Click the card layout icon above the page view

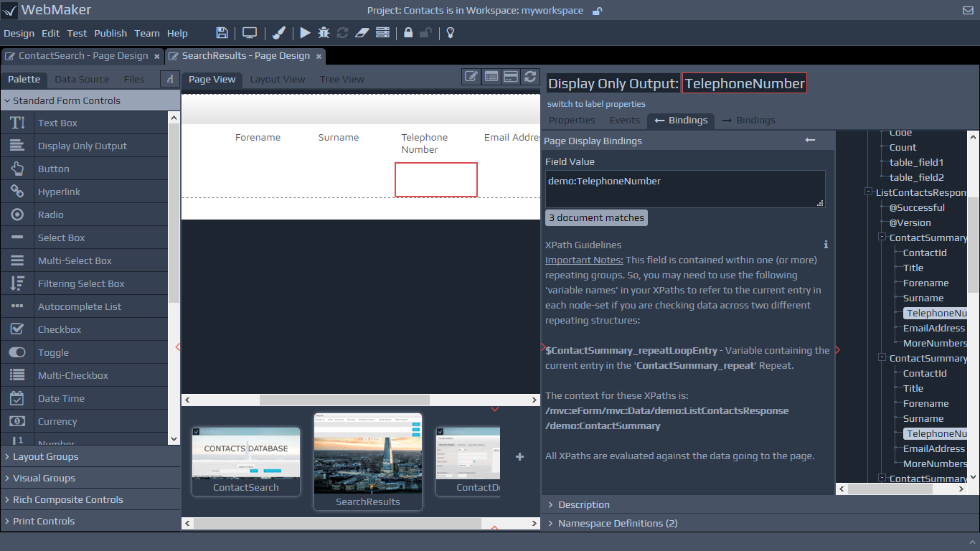pyautogui.click(x=511, y=76)
